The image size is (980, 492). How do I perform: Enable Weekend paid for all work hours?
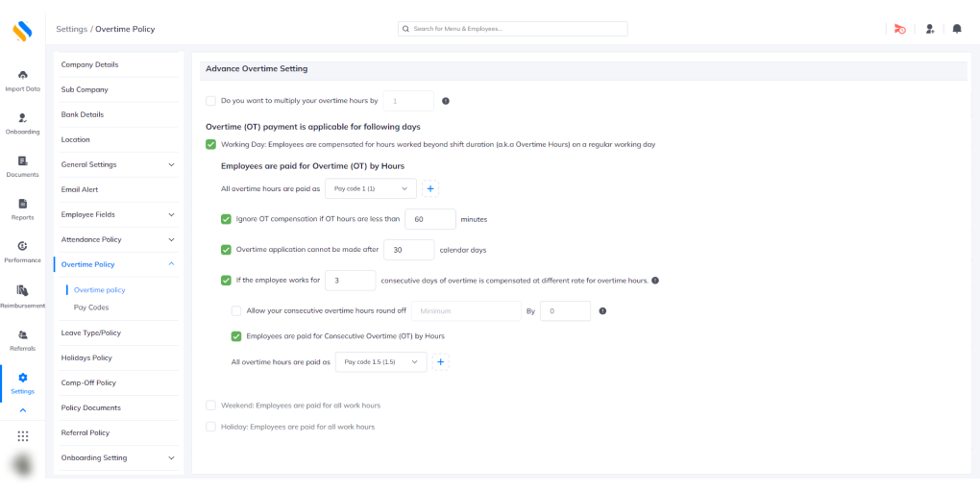tap(211, 406)
